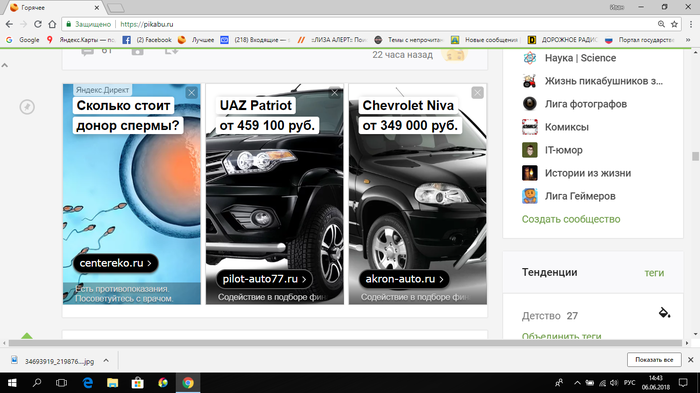The width and height of the screenshot is (700, 393).
Task: Open the Лига фотографов community icon
Action: point(529,104)
